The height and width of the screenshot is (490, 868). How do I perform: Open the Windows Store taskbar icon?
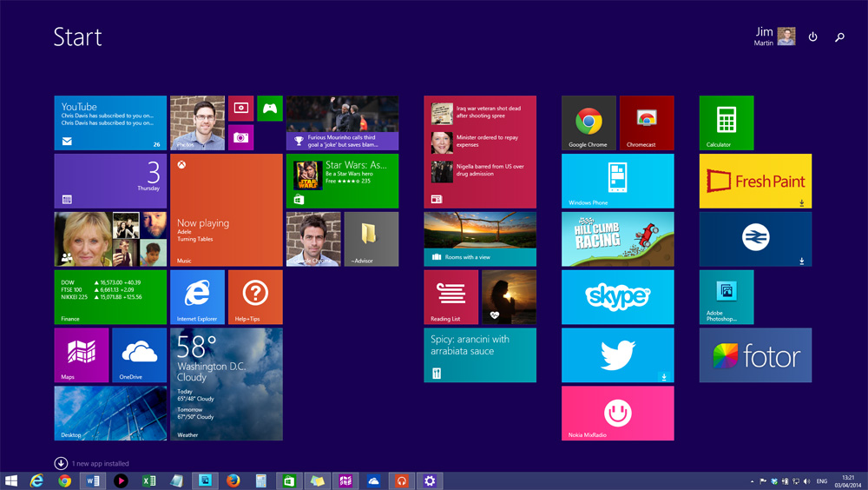[x=290, y=480]
